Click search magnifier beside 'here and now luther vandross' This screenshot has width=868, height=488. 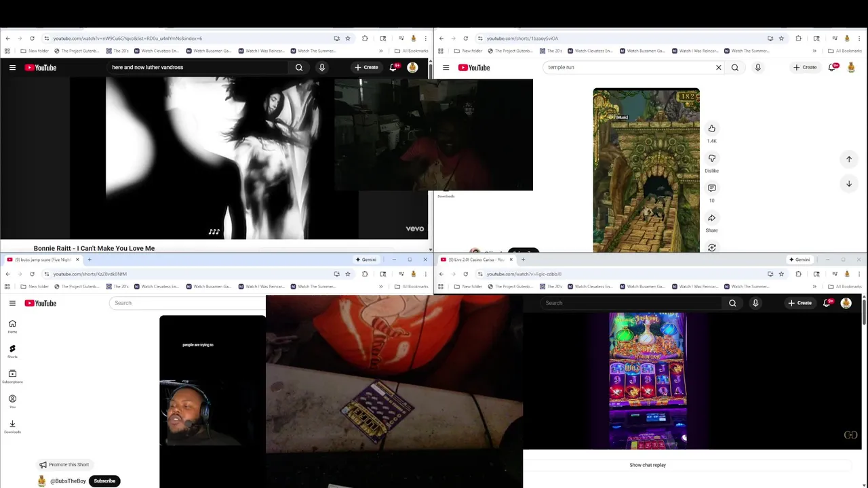click(x=299, y=67)
